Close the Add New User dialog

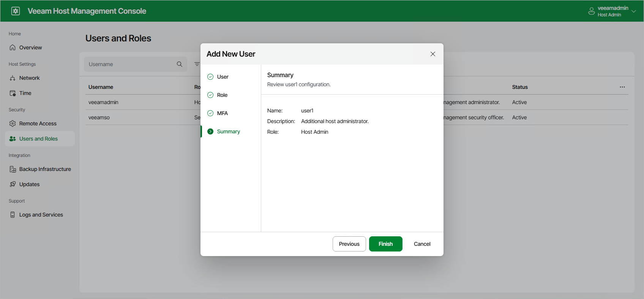coord(433,54)
